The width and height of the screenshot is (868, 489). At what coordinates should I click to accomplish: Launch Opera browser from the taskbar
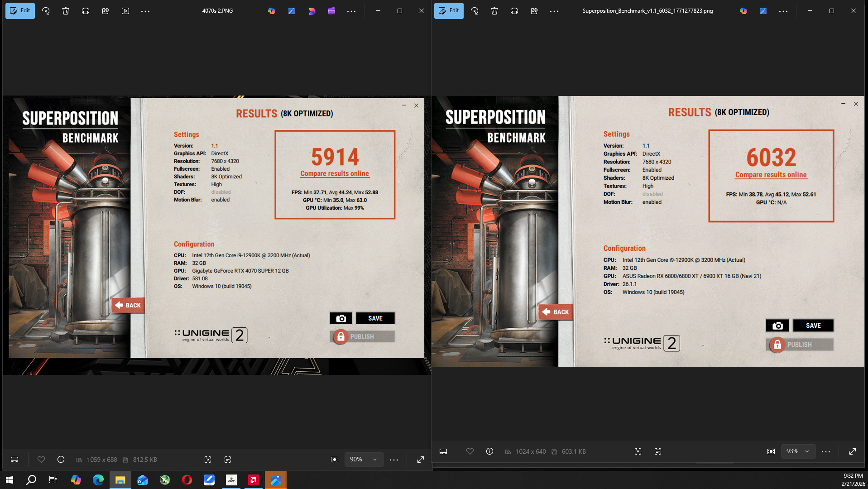point(187,480)
